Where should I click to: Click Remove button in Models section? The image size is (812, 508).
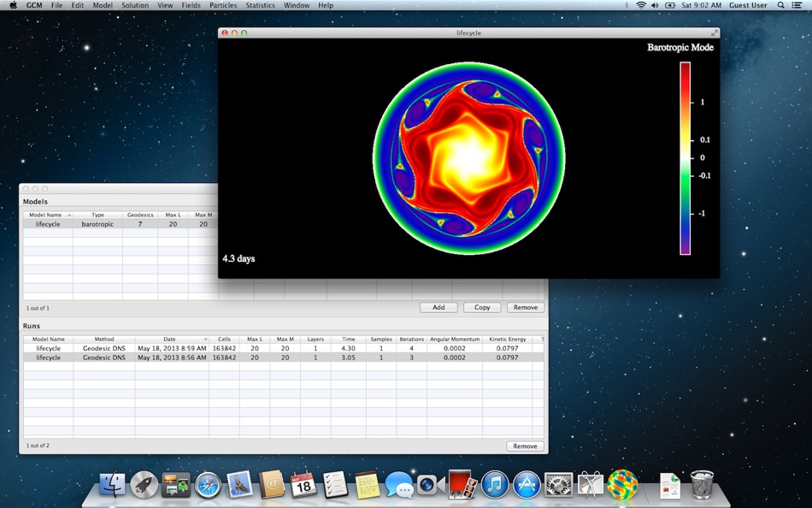point(526,307)
